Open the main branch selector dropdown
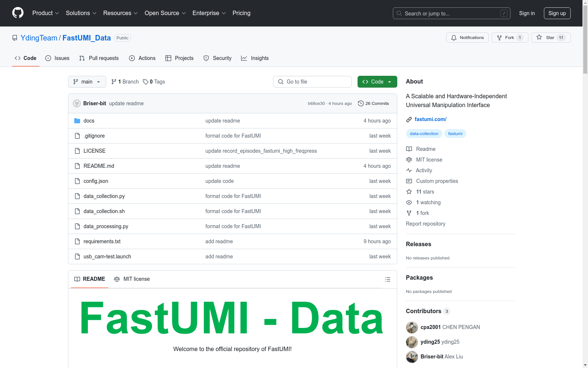Viewport: 588px width, 368px height. (x=87, y=82)
